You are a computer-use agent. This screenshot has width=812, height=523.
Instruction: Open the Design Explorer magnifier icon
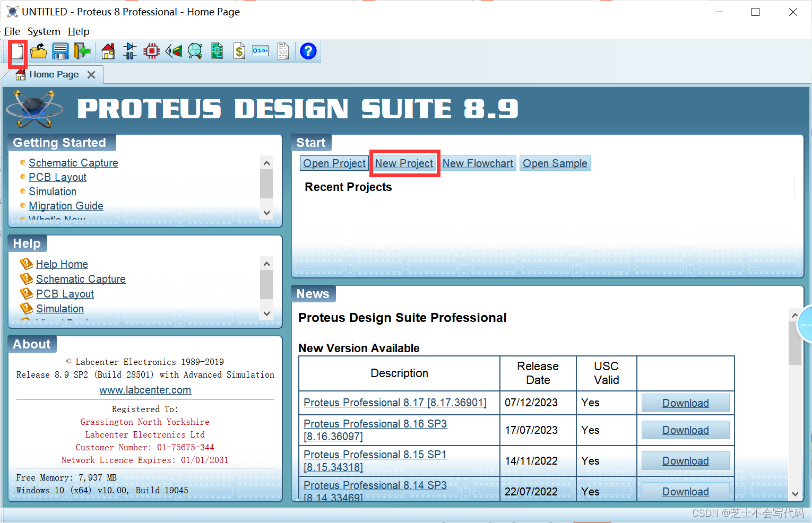[195, 51]
